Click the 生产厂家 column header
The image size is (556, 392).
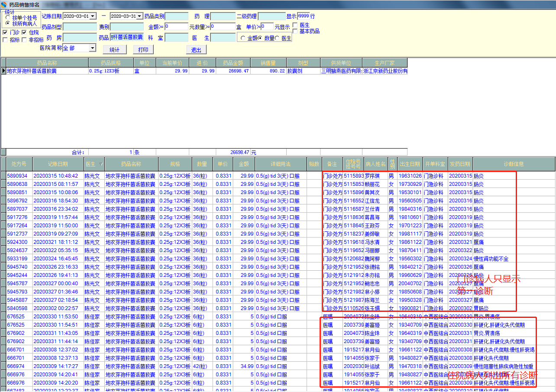pyautogui.click(x=385, y=63)
